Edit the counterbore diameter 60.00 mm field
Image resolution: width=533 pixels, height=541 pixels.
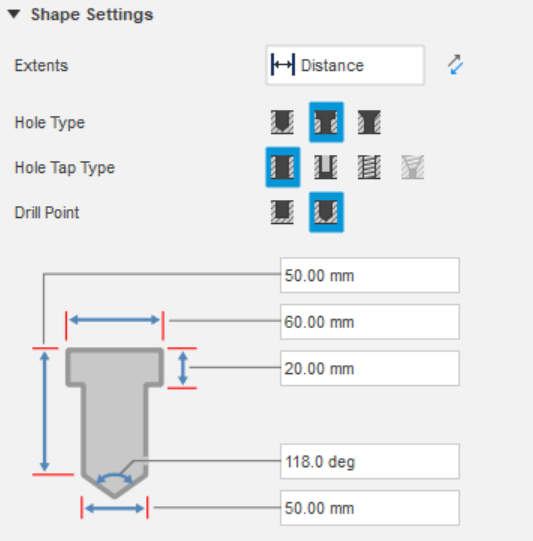point(370,322)
